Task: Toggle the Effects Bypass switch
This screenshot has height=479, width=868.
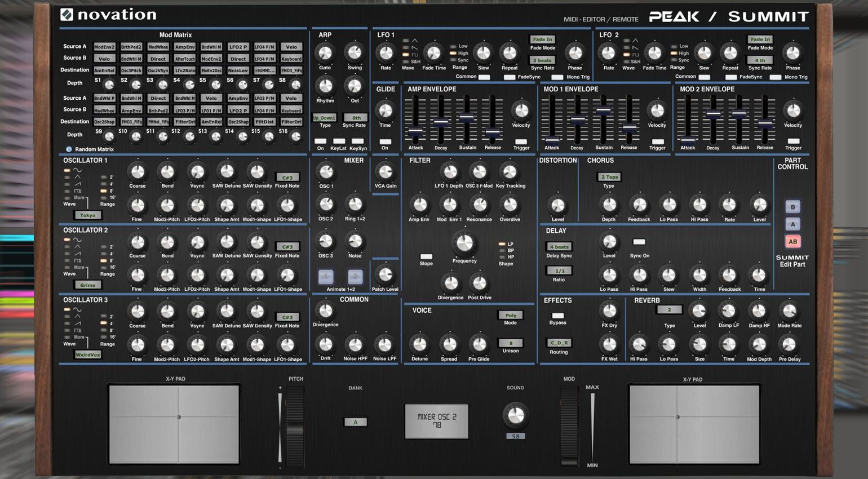Action: click(557, 316)
